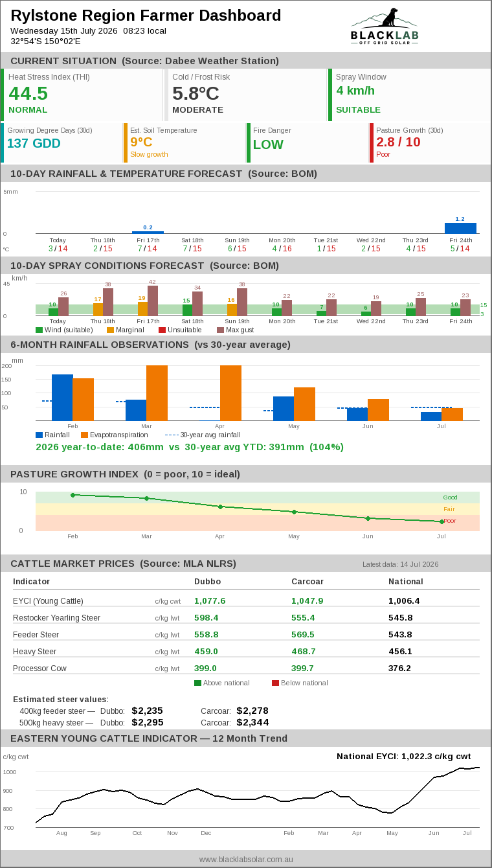Click the Mon 20th 4/16 temperature forecast
Image resolution: width=492 pixels, height=868 pixels.
coord(282,249)
